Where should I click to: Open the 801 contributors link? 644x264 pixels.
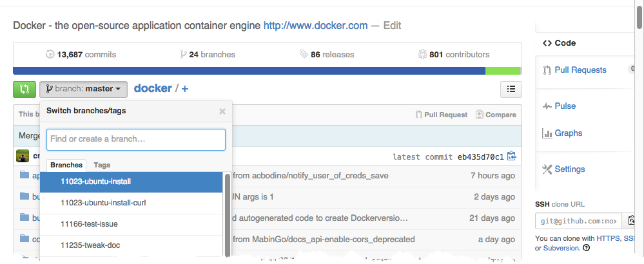click(x=453, y=55)
